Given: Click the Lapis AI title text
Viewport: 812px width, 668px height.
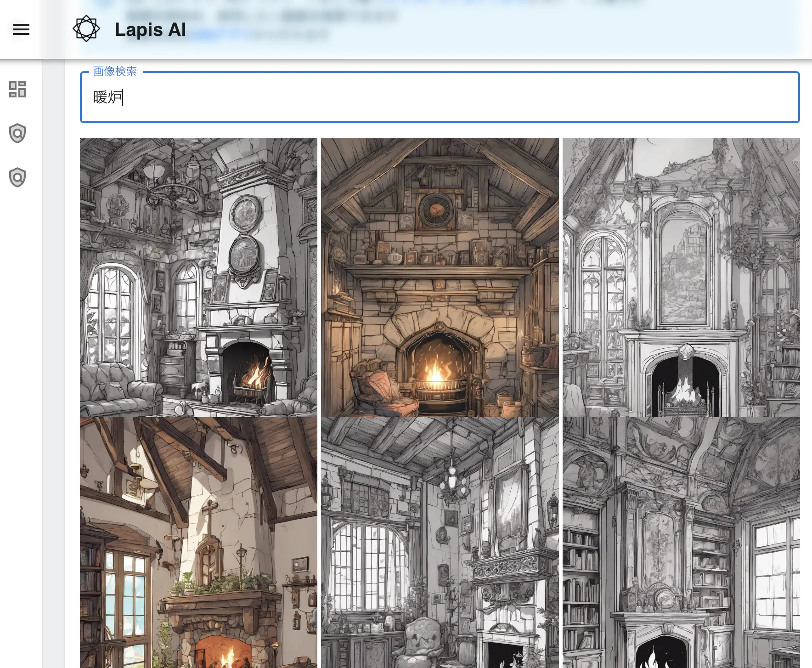Looking at the screenshot, I should 150,29.
